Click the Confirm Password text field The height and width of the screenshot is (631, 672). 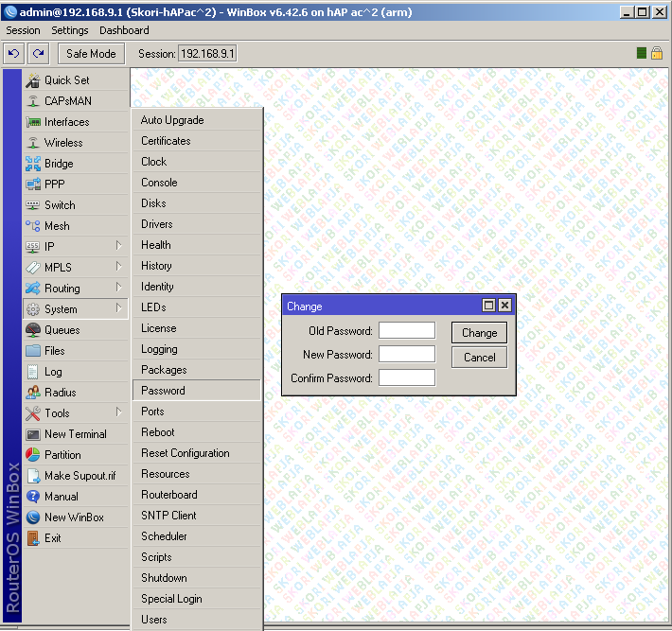406,378
